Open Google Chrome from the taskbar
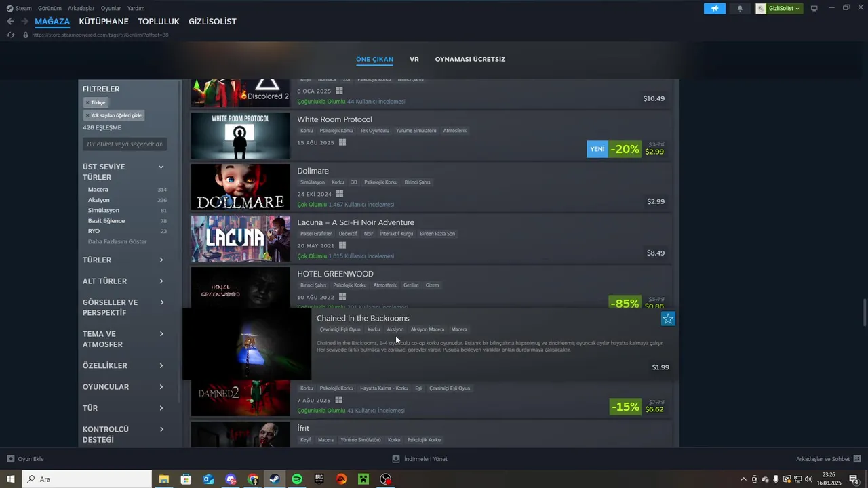 pyautogui.click(x=253, y=479)
